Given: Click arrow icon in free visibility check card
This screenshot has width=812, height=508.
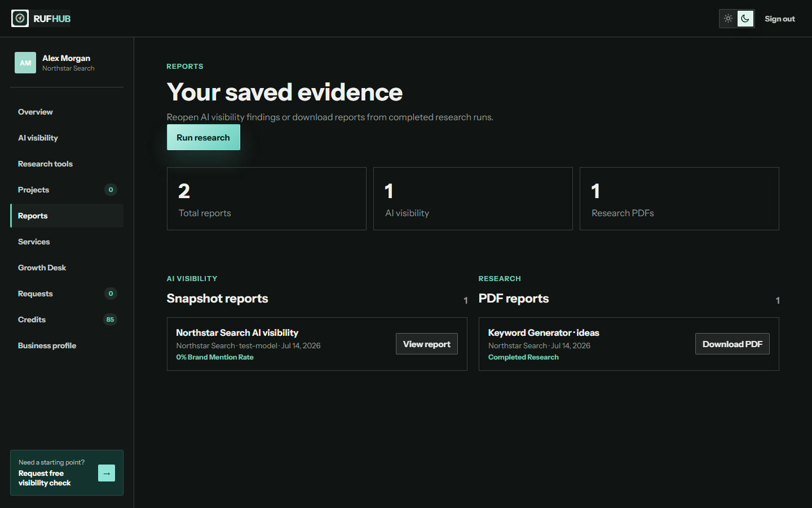Looking at the screenshot, I should pos(107,473).
